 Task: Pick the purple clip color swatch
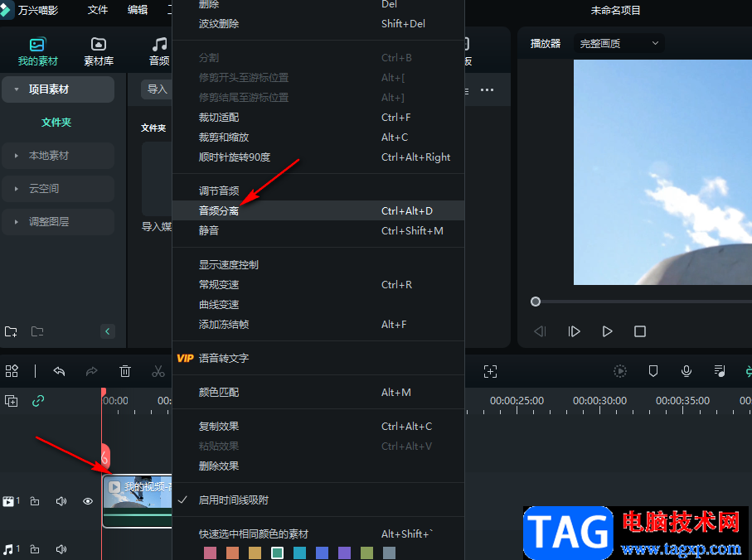click(344, 553)
